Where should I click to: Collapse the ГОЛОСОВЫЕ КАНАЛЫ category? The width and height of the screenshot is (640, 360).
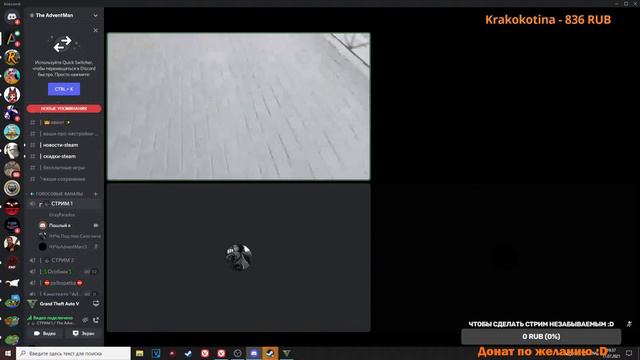point(57,194)
